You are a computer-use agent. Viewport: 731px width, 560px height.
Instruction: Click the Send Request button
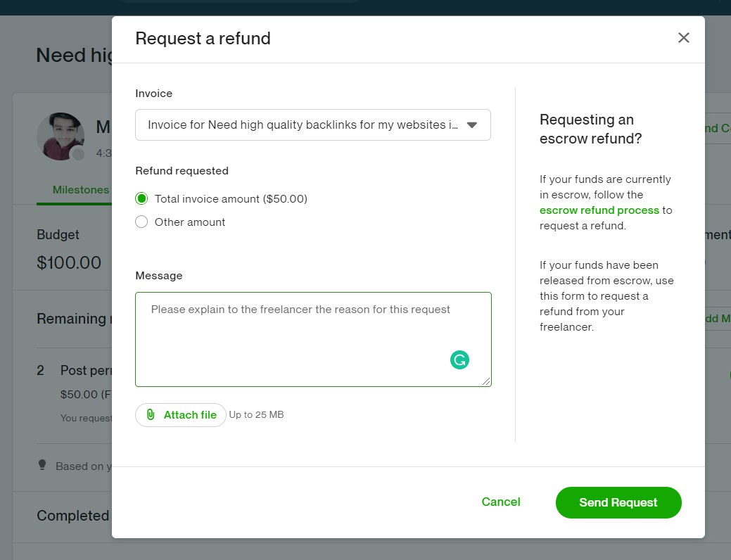coord(618,502)
